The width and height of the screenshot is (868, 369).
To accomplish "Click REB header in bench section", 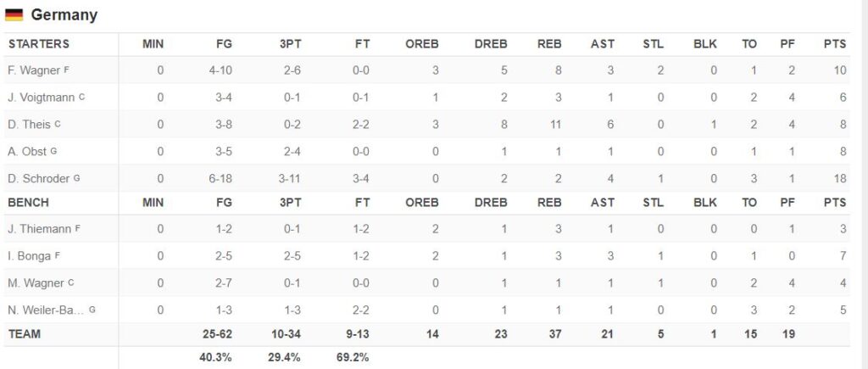I will tap(549, 202).
